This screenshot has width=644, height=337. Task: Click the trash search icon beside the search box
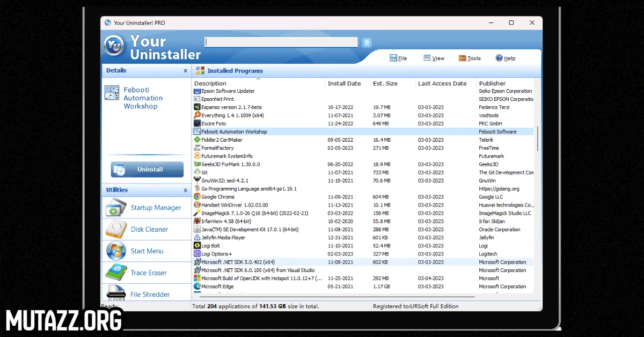click(x=367, y=42)
